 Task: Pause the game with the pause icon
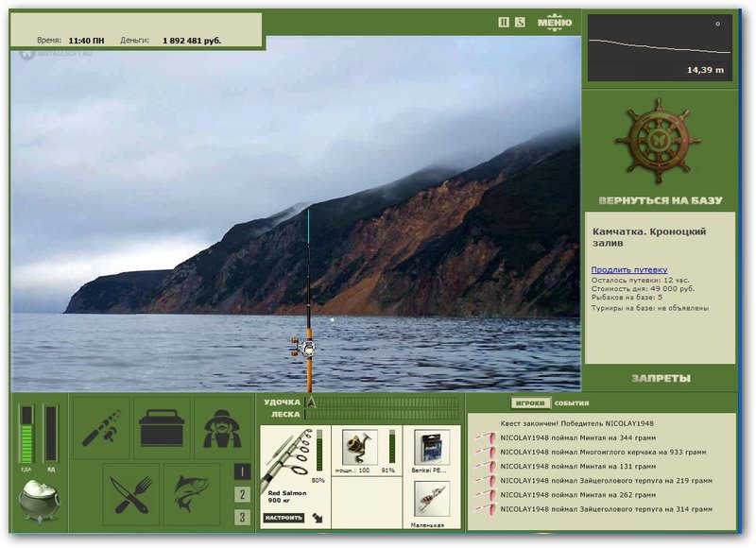[504, 22]
